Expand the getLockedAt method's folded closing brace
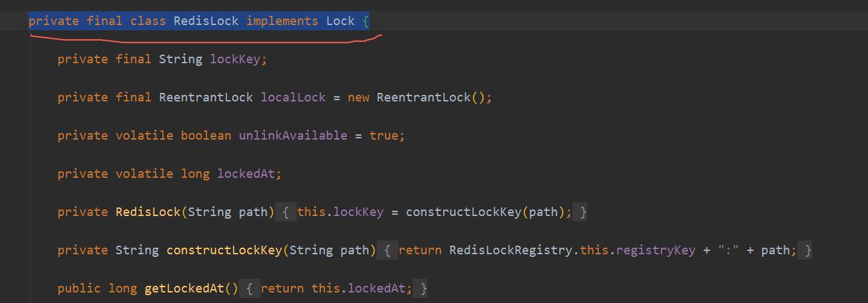868x303 pixels. click(421, 289)
